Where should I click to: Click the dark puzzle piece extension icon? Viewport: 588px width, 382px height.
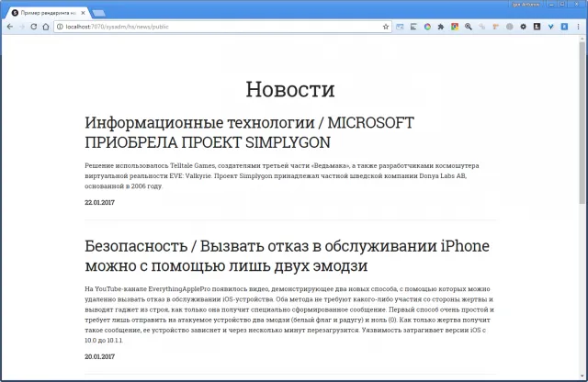441,27
